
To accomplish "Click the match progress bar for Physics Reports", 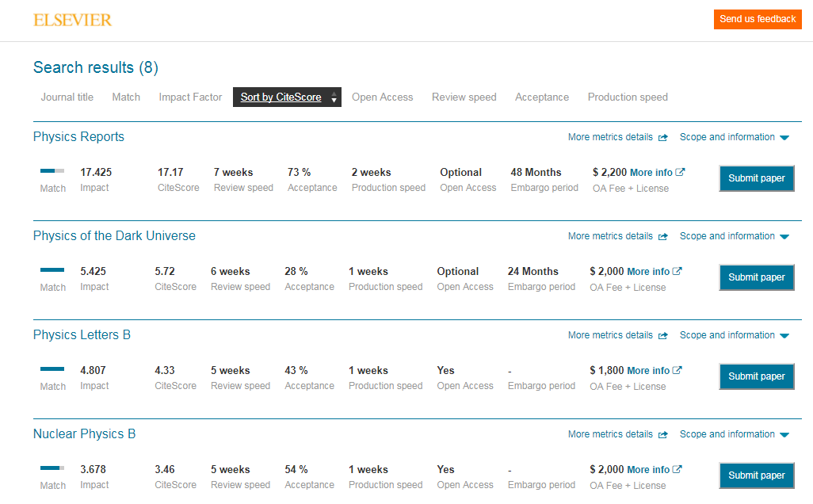I will tap(52, 170).
